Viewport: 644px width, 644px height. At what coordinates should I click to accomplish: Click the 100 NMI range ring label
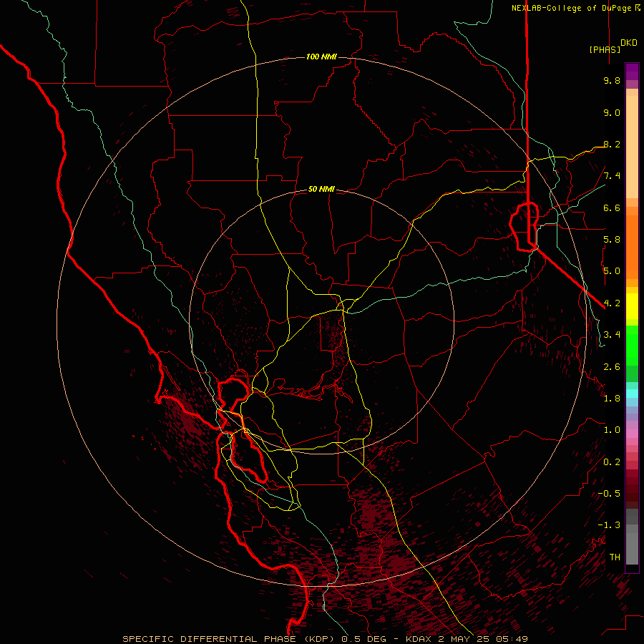[321, 57]
